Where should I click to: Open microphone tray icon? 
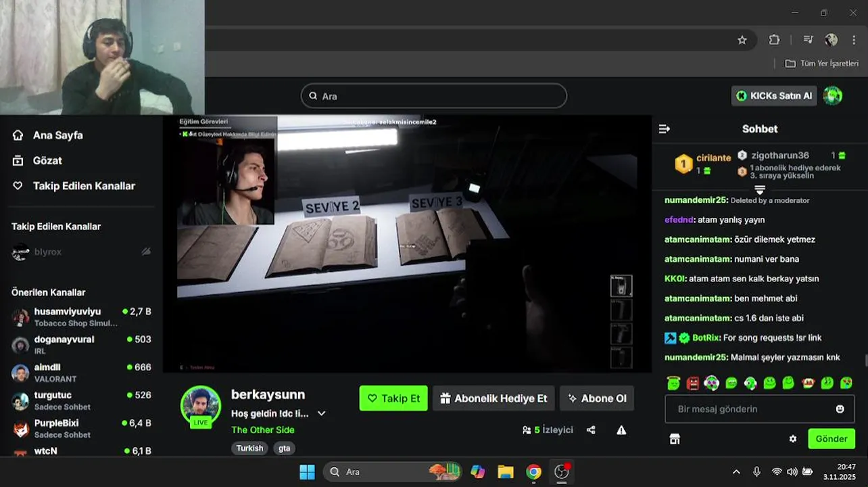756,471
